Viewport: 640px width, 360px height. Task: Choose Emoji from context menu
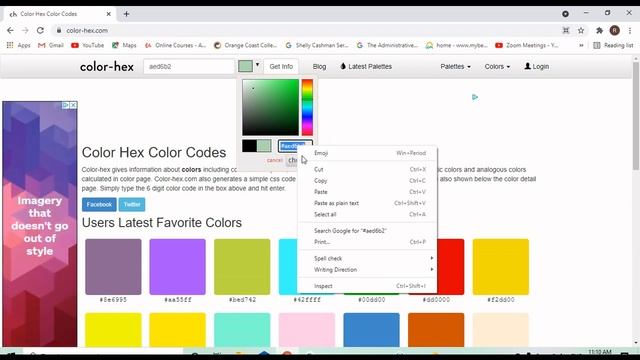(x=367, y=153)
